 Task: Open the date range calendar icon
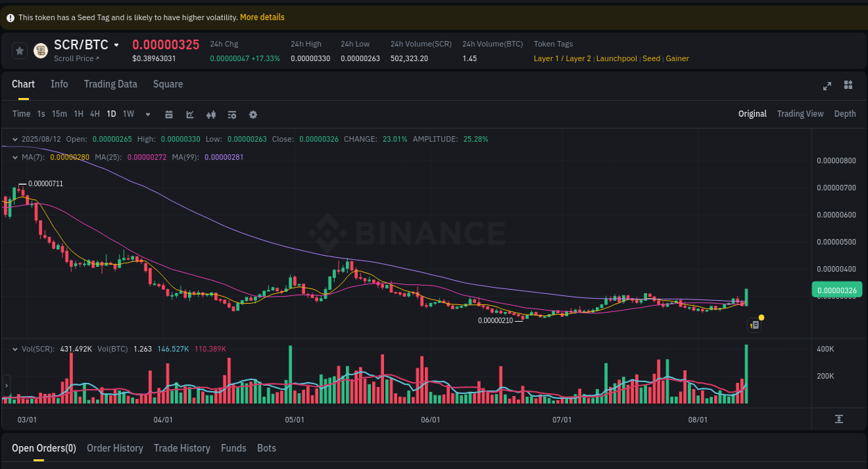(169, 114)
